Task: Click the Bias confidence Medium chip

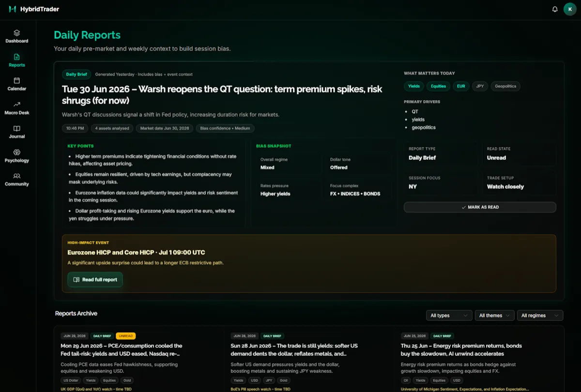Action: click(225, 128)
